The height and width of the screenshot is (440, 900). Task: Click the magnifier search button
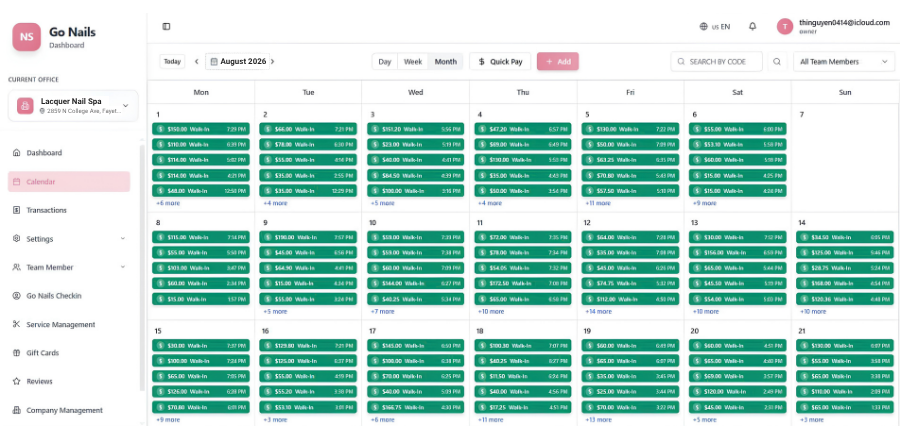pyautogui.click(x=777, y=61)
